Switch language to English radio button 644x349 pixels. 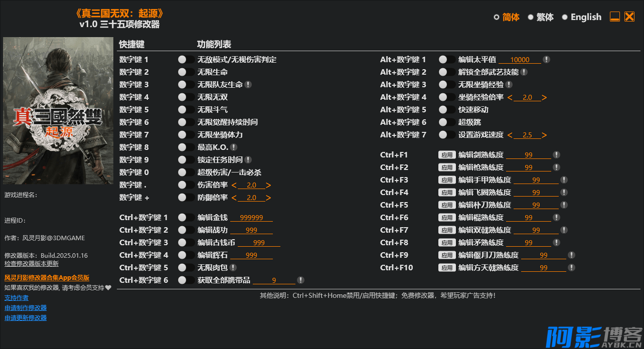[x=565, y=17]
